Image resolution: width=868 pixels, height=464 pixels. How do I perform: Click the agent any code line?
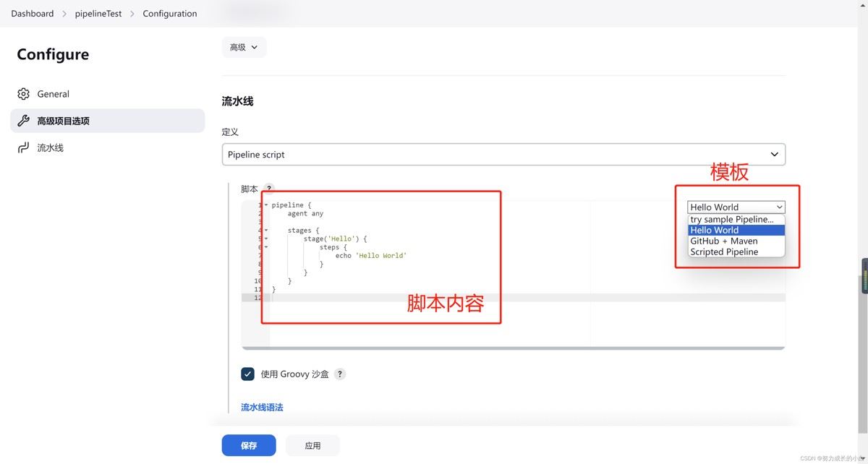point(305,214)
